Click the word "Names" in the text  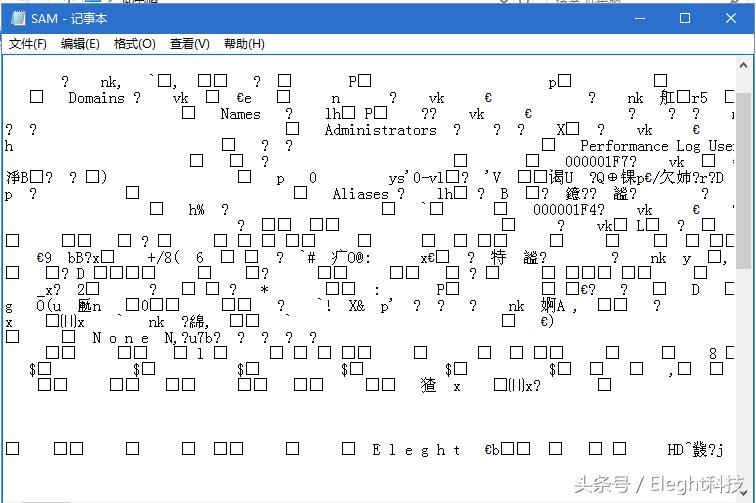(241, 114)
